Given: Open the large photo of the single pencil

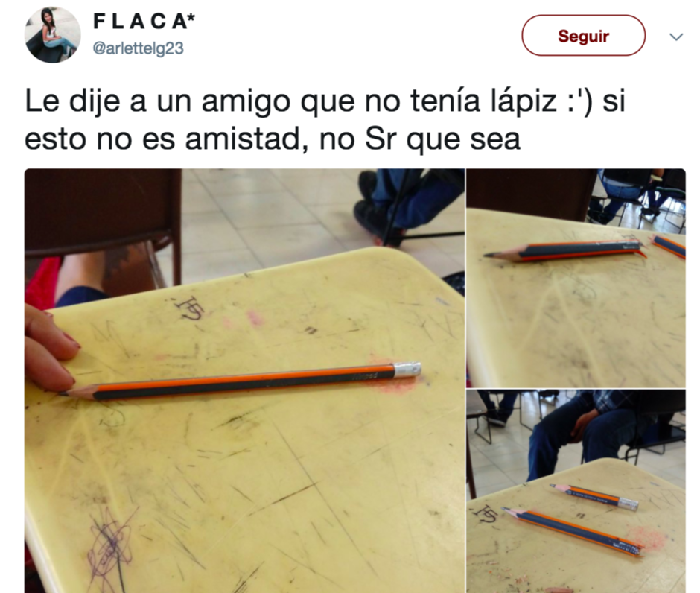Looking at the screenshot, I should pyautogui.click(x=244, y=381).
